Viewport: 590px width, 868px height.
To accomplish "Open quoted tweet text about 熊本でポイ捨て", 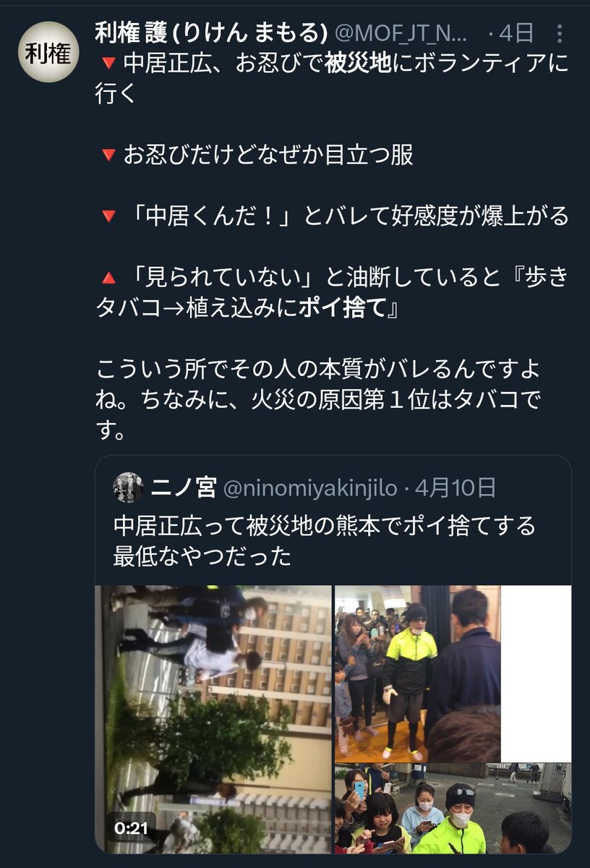I will point(325,540).
